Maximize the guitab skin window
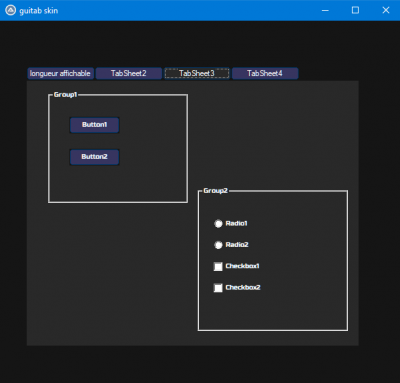The image size is (400, 383). (355, 10)
